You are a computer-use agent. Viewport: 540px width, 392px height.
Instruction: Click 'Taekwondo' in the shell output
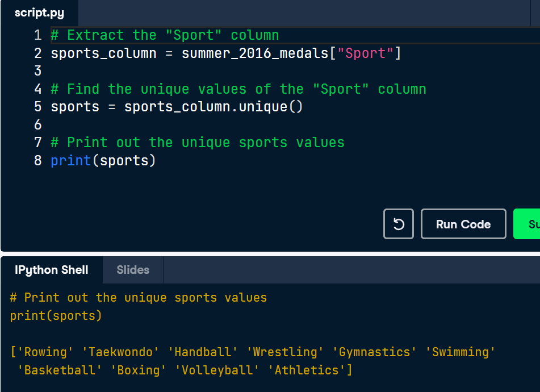tap(120, 352)
